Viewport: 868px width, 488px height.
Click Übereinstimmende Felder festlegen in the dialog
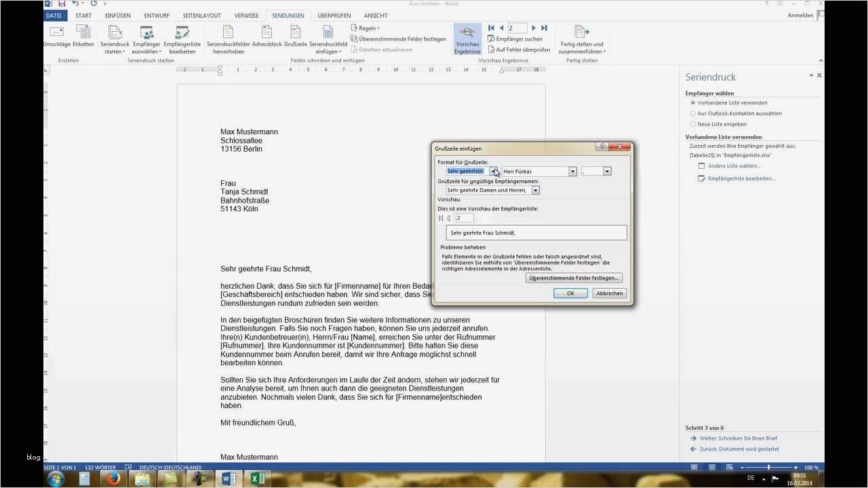coord(573,277)
